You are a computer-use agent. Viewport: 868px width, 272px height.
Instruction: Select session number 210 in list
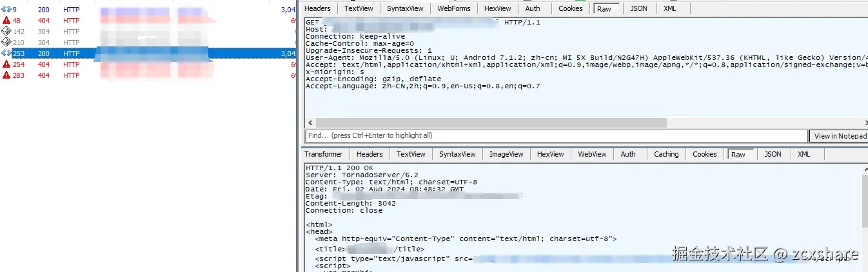pos(19,43)
